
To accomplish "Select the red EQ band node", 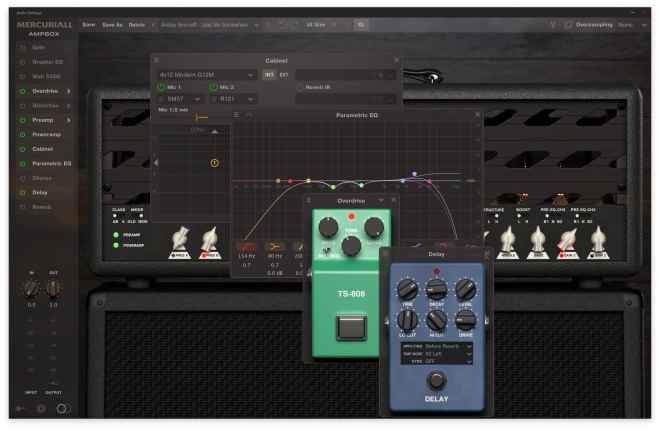I will click(290, 181).
